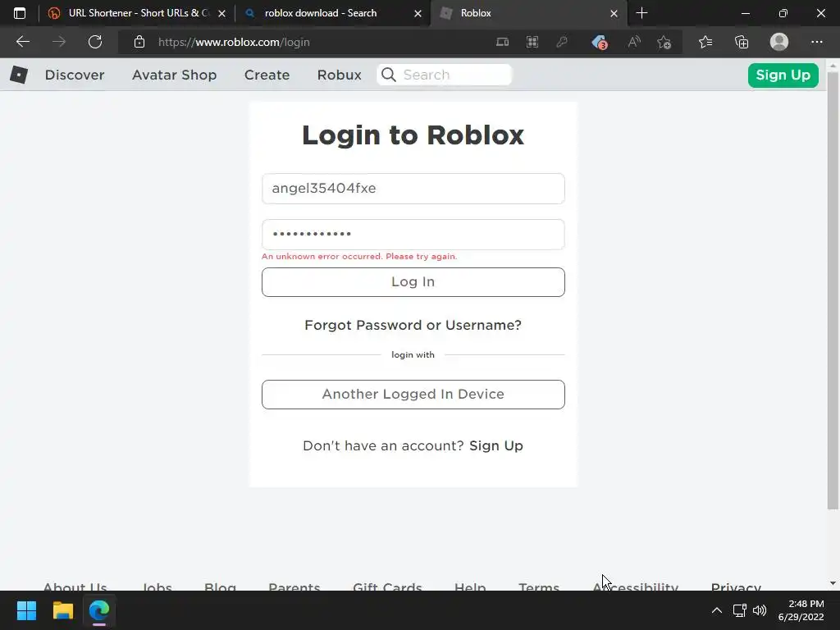
Task: Click the green Sign Up button
Action: pos(783,75)
